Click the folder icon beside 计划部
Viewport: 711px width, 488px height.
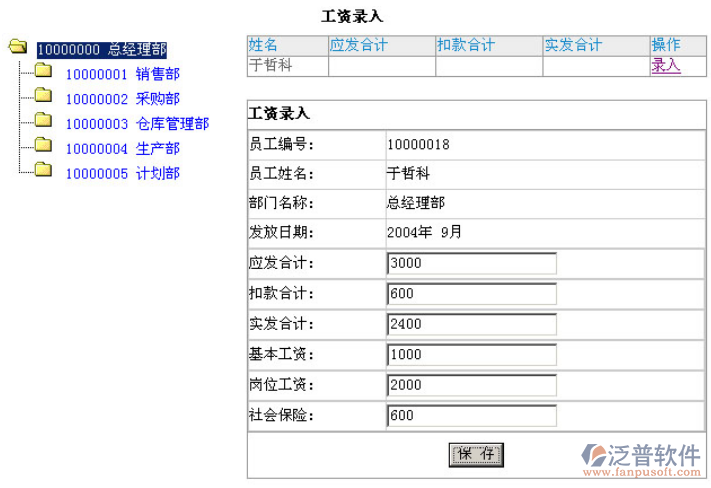pyautogui.click(x=43, y=169)
